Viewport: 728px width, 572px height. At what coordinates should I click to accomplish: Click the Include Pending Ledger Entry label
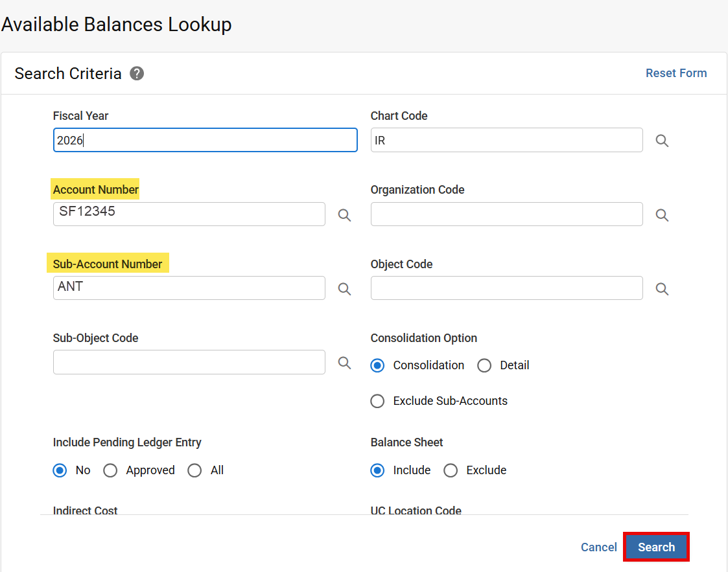tap(127, 442)
